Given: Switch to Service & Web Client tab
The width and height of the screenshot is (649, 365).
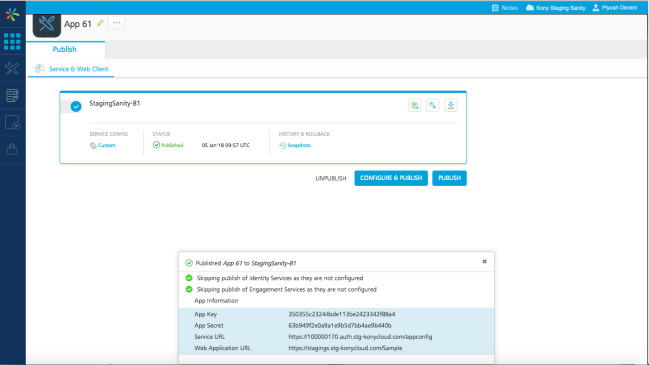Looking at the screenshot, I should 71,69.
